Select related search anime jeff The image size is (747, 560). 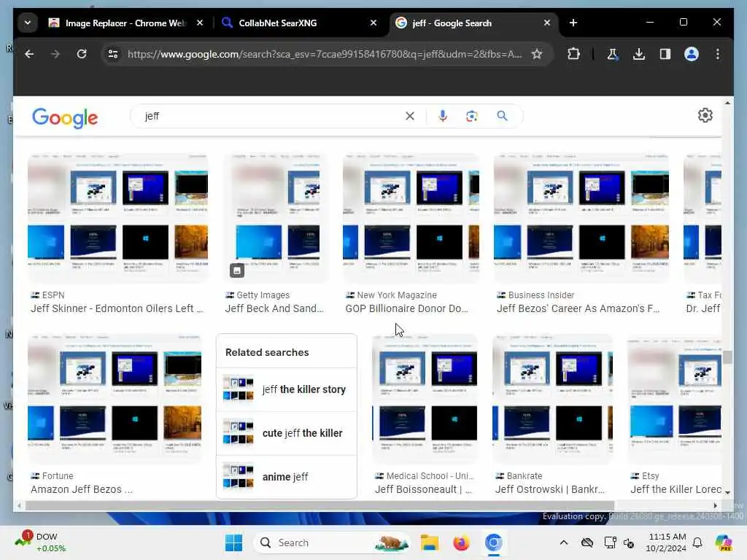pos(286,477)
